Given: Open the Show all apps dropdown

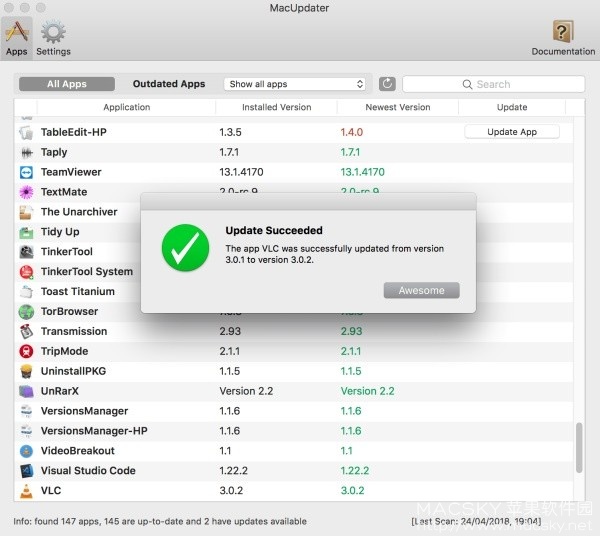Looking at the screenshot, I should pyautogui.click(x=295, y=84).
